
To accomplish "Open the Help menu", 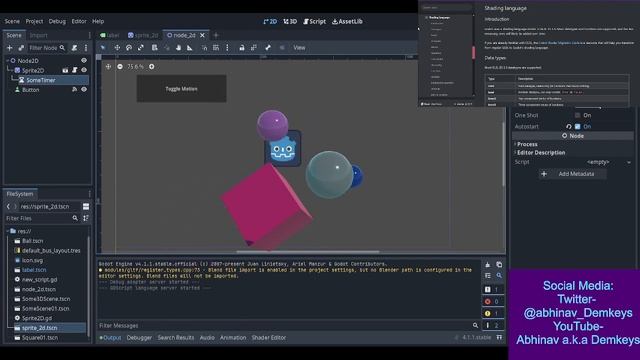I will pos(98,21).
